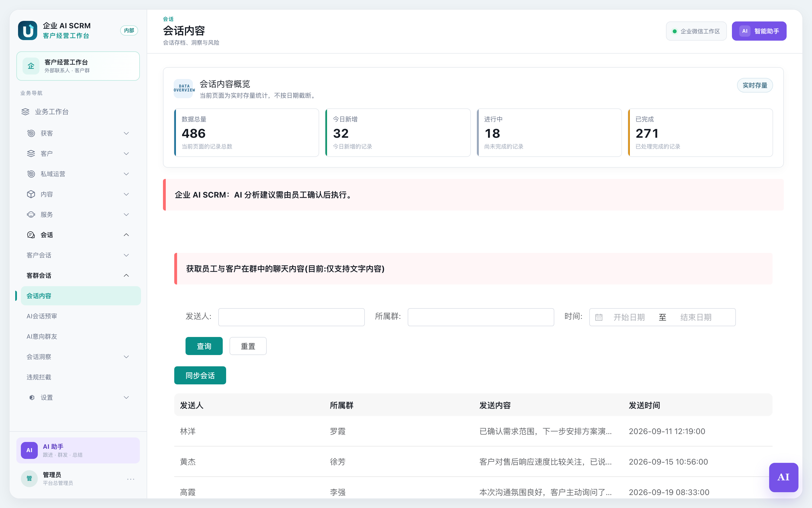Open the 智能助手 button
The width and height of the screenshot is (812, 508).
[x=759, y=31]
